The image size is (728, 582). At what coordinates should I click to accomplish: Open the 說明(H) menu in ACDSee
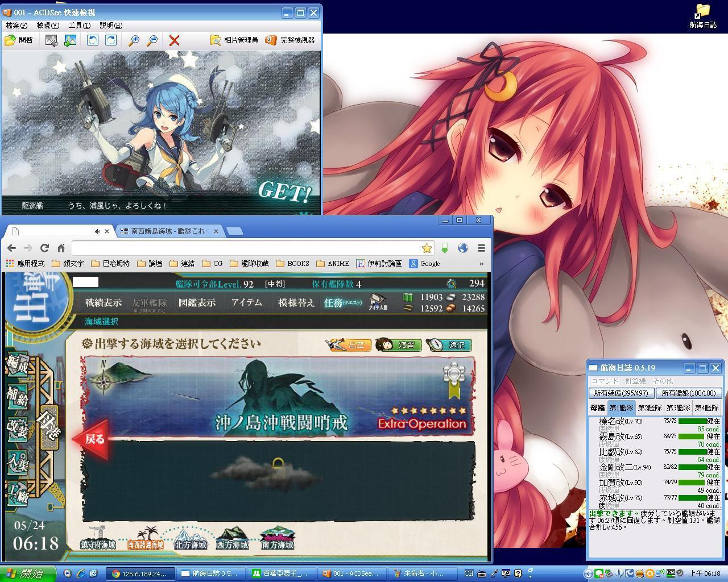coord(110,26)
